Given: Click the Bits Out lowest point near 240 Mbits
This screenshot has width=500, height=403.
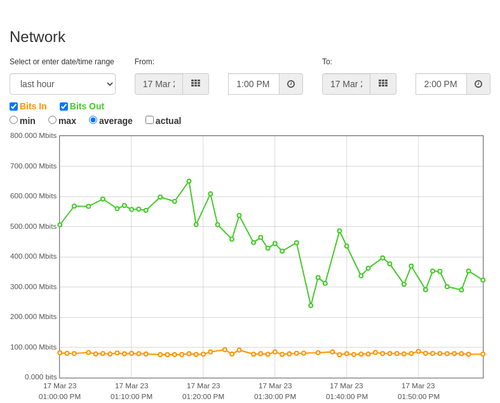Looking at the screenshot, I should (x=311, y=305).
